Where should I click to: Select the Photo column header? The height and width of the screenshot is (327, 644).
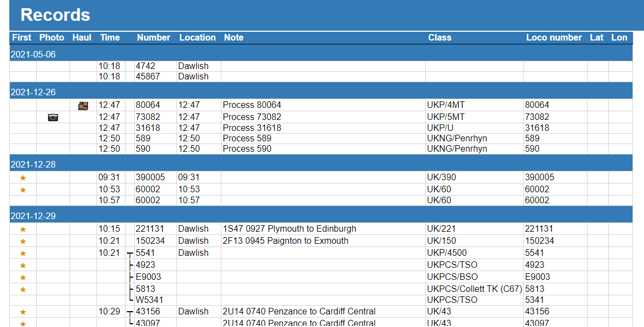pos(52,37)
